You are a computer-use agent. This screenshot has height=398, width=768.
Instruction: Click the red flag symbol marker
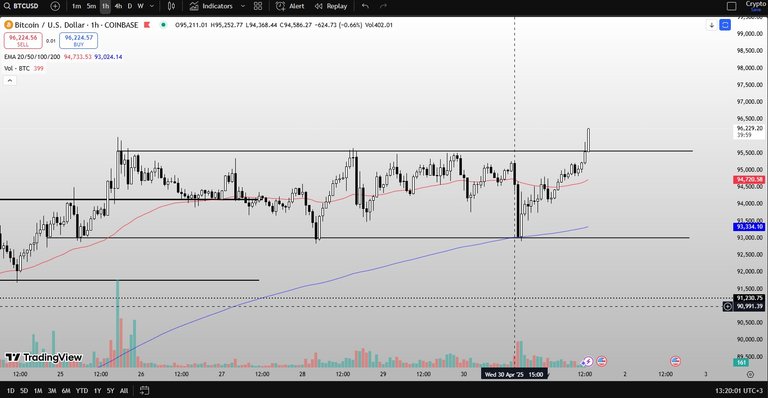[x=147, y=25]
